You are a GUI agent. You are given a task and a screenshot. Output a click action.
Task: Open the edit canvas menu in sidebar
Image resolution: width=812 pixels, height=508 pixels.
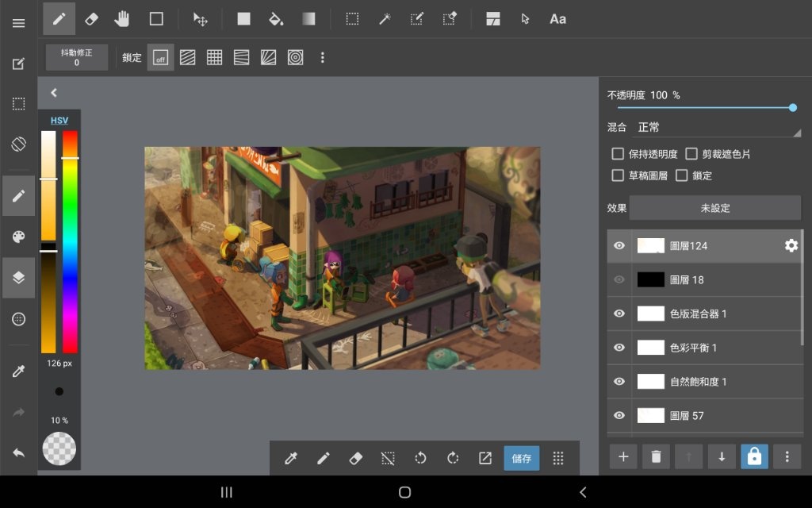pyautogui.click(x=19, y=63)
